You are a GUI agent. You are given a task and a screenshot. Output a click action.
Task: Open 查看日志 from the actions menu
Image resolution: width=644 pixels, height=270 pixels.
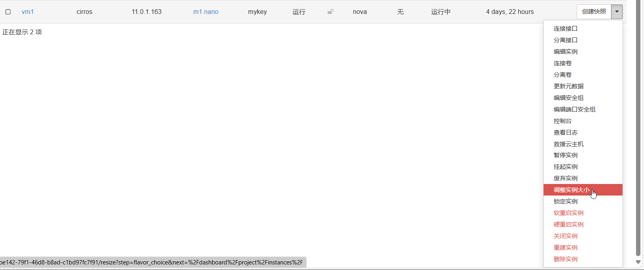pyautogui.click(x=583, y=133)
